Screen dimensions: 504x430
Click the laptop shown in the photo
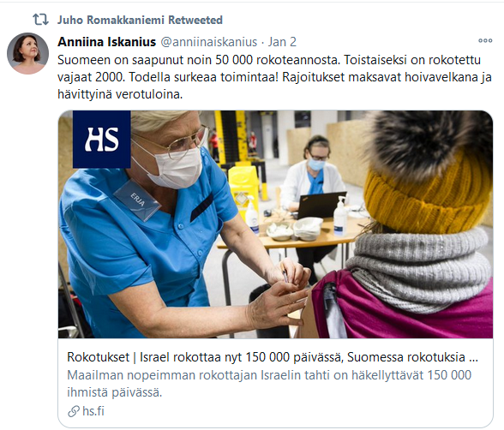[x=321, y=206]
